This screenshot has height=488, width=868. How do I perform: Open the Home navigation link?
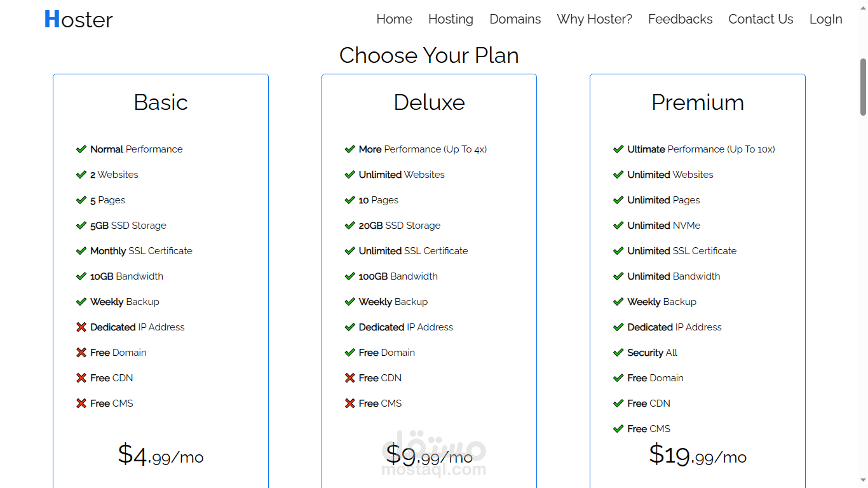(x=394, y=20)
